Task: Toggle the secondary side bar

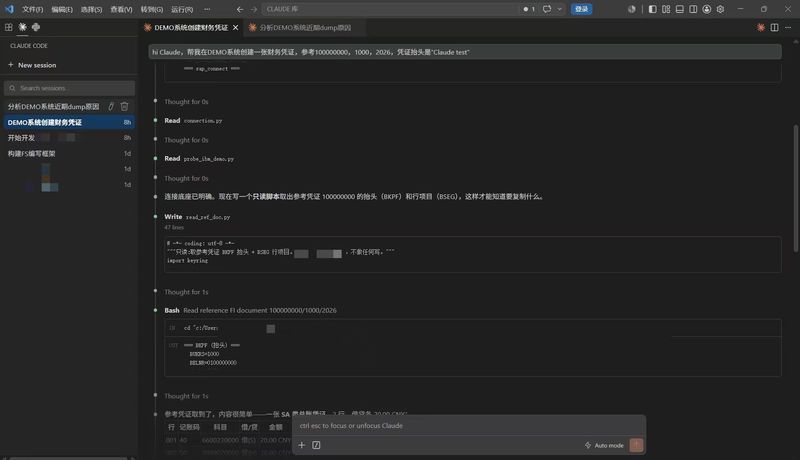Action: [693, 9]
